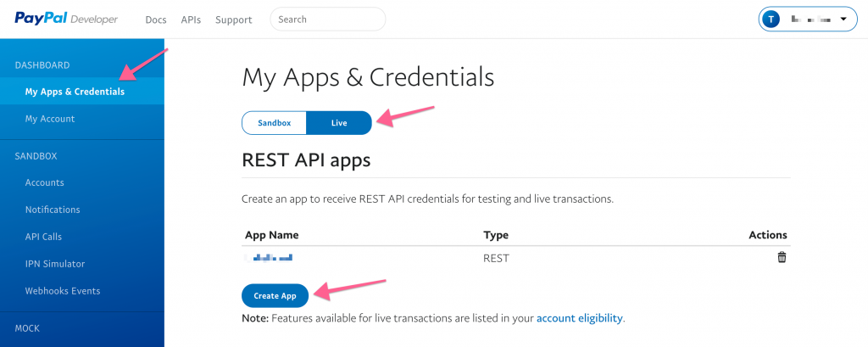The image size is (868, 347).
Task: Delete the REST app with trash icon
Action: point(782,257)
